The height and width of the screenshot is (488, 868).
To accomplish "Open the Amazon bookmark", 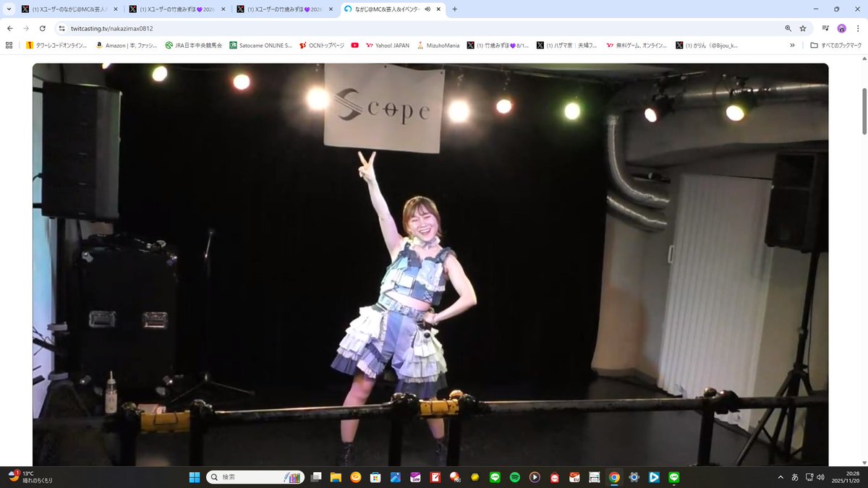I will (x=127, y=45).
